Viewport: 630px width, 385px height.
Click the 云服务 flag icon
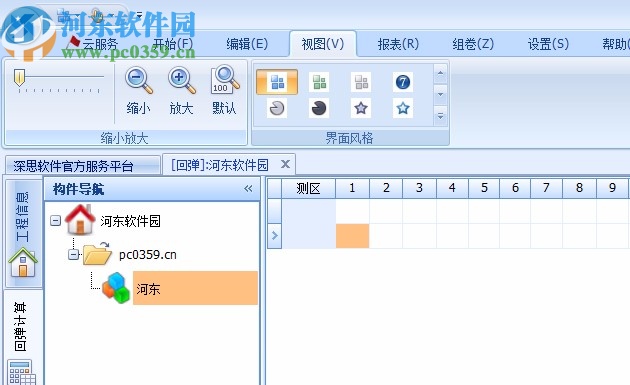74,41
